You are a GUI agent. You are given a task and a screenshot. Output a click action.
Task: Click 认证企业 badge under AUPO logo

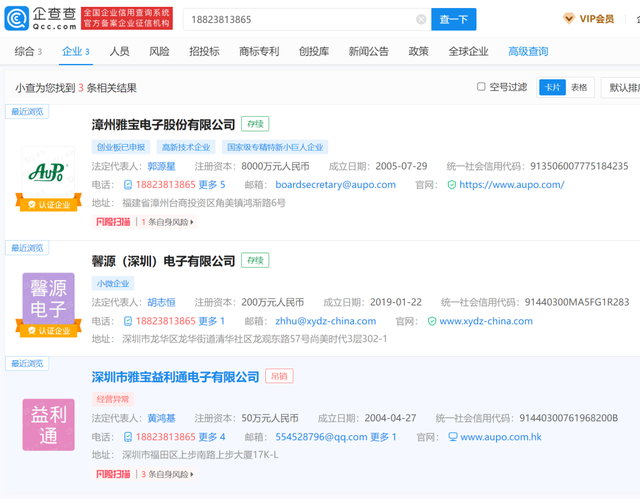coord(49,204)
